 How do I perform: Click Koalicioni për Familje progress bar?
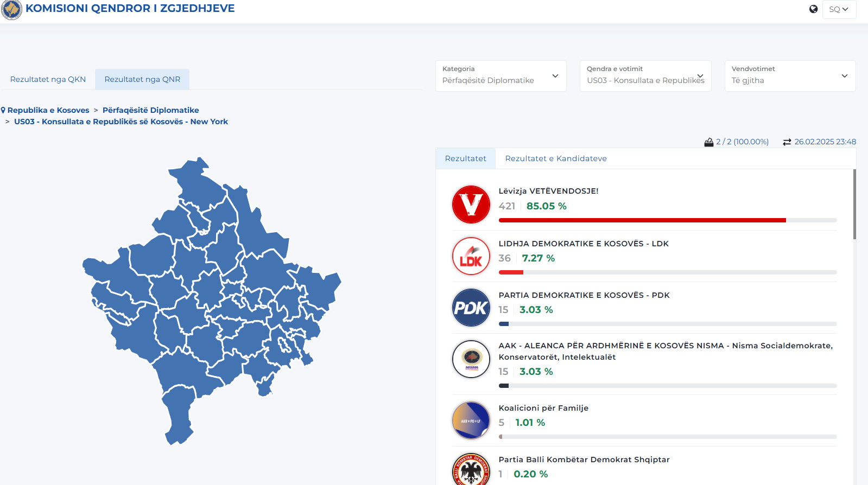coord(668,437)
